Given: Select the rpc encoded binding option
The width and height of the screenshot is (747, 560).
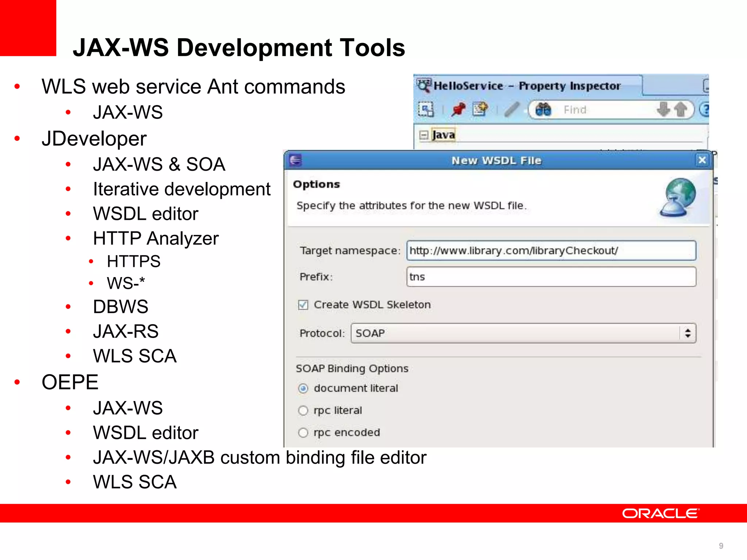Looking at the screenshot, I should [303, 433].
